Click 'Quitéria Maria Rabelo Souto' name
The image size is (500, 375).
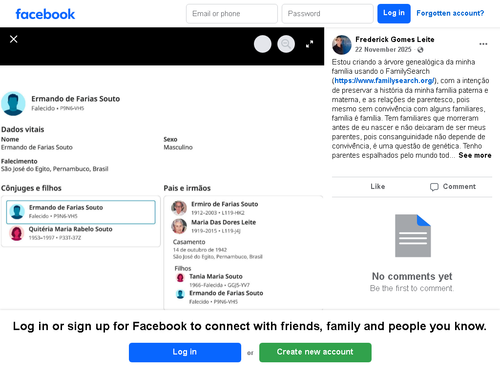click(70, 229)
